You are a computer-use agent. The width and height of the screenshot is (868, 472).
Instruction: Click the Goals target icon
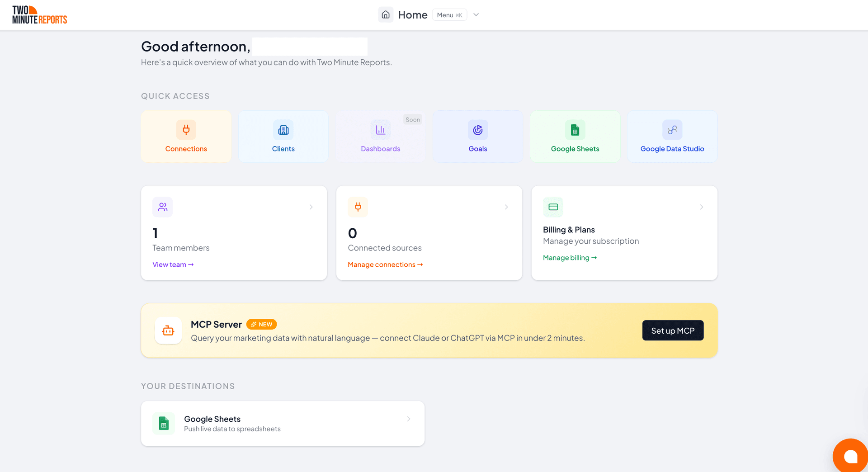(x=478, y=130)
